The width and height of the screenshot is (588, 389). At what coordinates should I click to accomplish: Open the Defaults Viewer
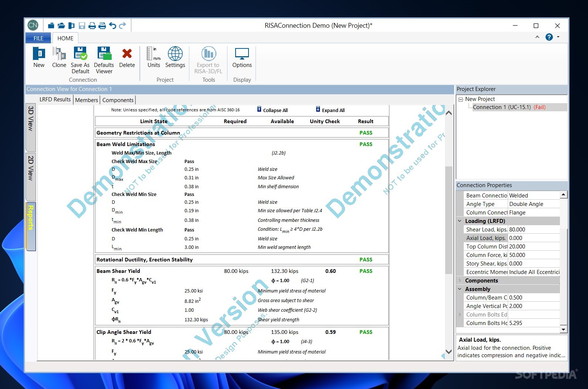click(x=104, y=60)
